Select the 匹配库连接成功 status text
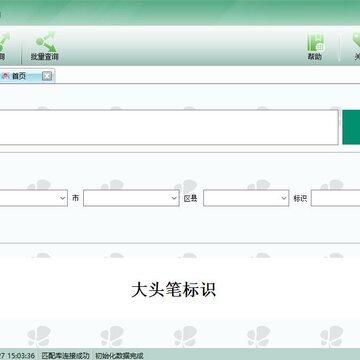This screenshot has height=360, width=360. (65, 355)
